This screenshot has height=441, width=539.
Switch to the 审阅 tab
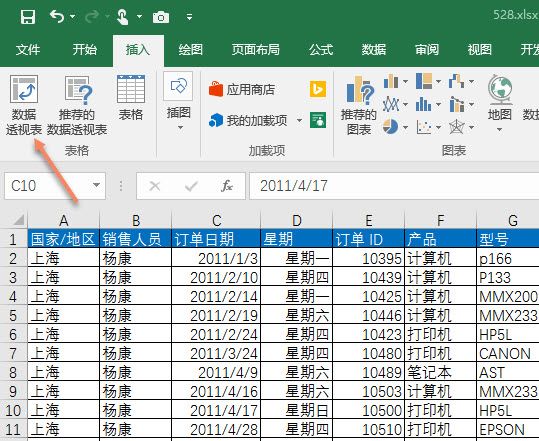[427, 49]
